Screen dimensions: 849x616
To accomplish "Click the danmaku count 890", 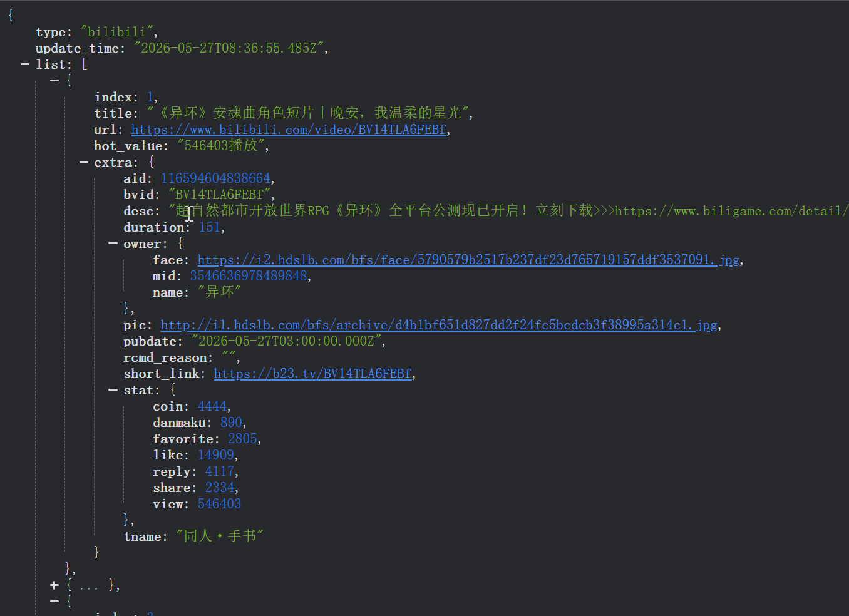I will [231, 423].
